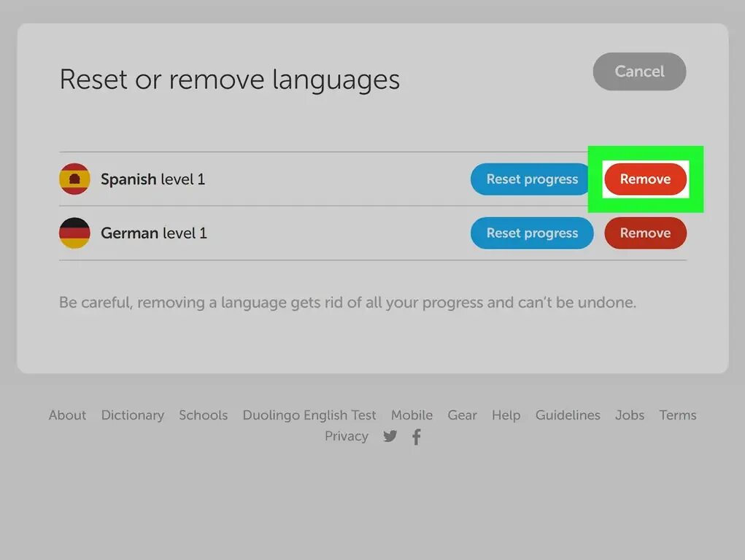Reset progress for German
Image resolution: width=745 pixels, height=560 pixels.
532,233
